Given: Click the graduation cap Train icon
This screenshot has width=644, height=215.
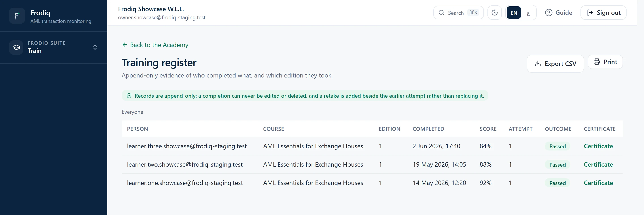Looking at the screenshot, I should [x=16, y=47].
